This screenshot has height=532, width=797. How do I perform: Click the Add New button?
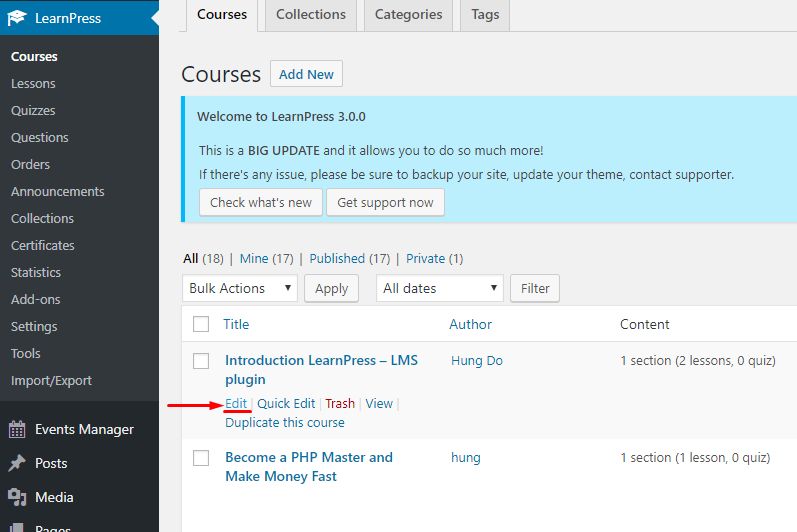(306, 74)
